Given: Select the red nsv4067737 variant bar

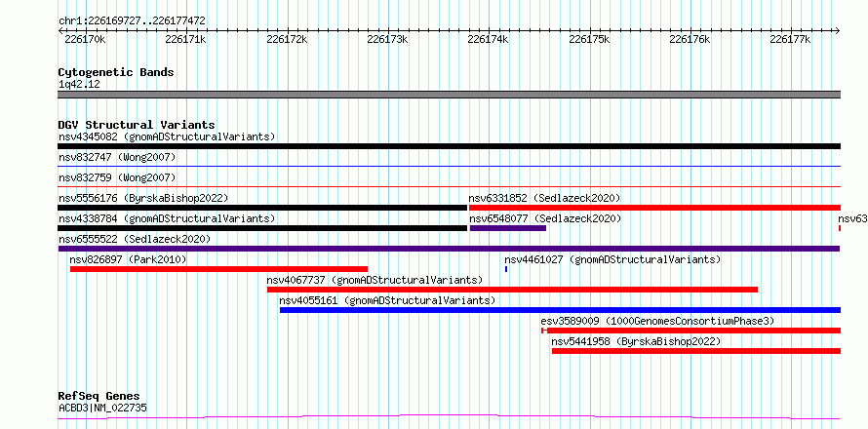Looking at the screenshot, I should coord(513,290).
